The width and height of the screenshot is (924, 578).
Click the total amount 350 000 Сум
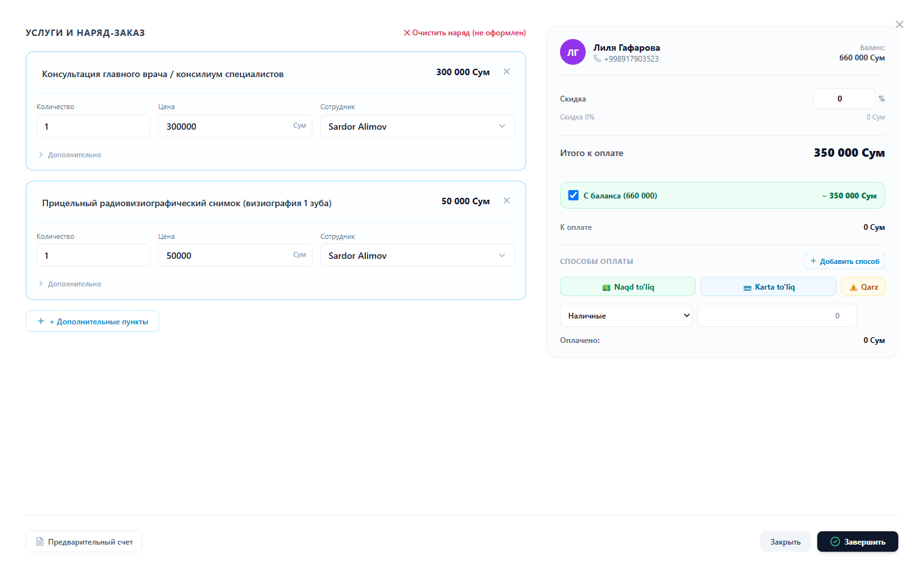[850, 153]
